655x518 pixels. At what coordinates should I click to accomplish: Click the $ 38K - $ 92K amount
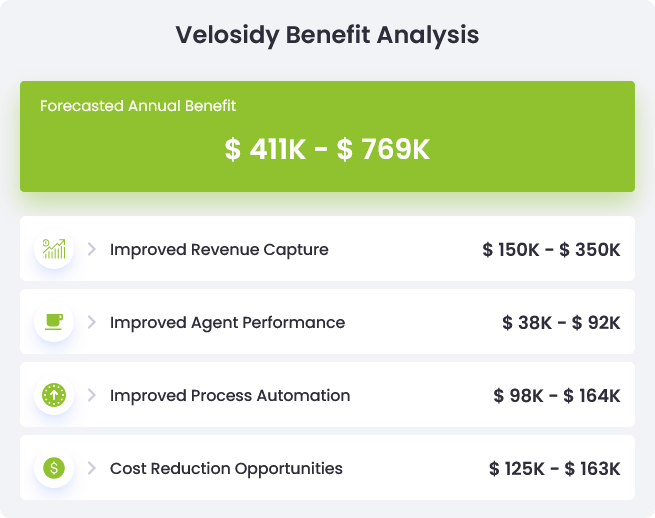coord(561,323)
